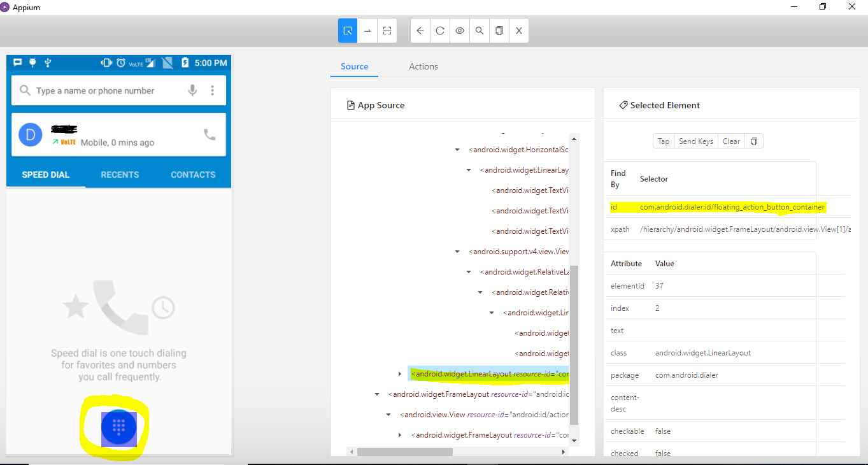
Task: Open the RECENTS tab in dialer
Action: point(120,174)
